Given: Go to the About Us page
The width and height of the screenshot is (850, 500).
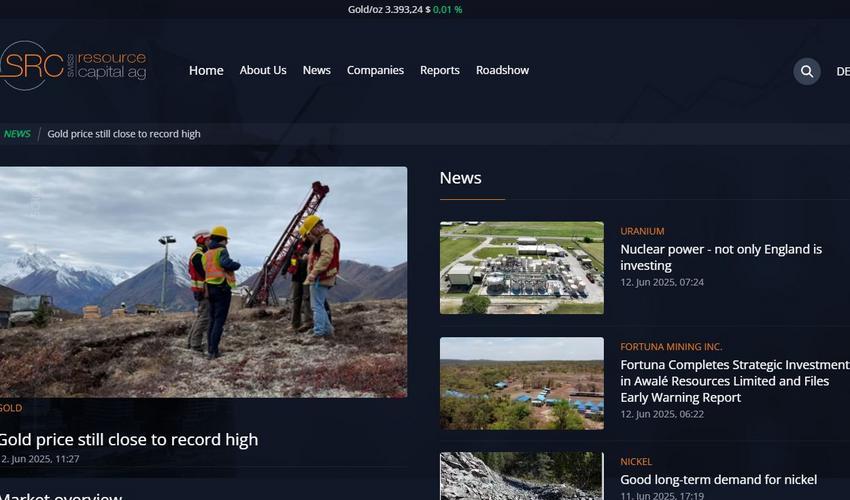Looking at the screenshot, I should (263, 70).
